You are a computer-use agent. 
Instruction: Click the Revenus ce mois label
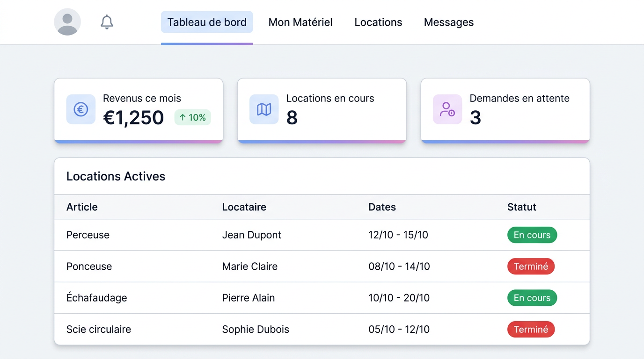click(x=142, y=98)
